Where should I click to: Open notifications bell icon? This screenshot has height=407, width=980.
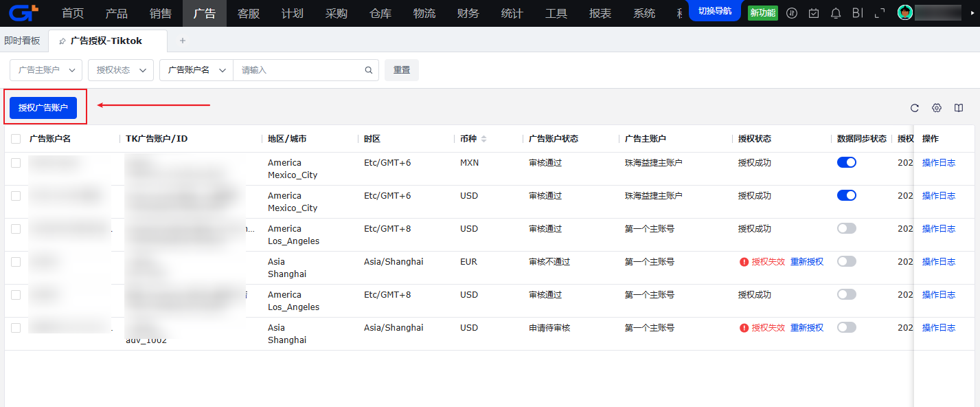click(836, 13)
